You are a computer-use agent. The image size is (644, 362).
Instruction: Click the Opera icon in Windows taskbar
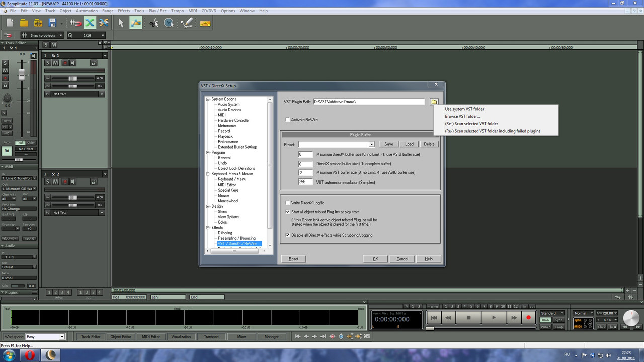pyautogui.click(x=31, y=355)
